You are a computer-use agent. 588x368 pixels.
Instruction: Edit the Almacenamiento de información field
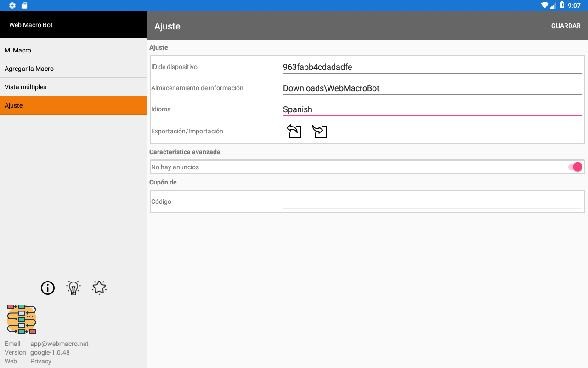[432, 88]
